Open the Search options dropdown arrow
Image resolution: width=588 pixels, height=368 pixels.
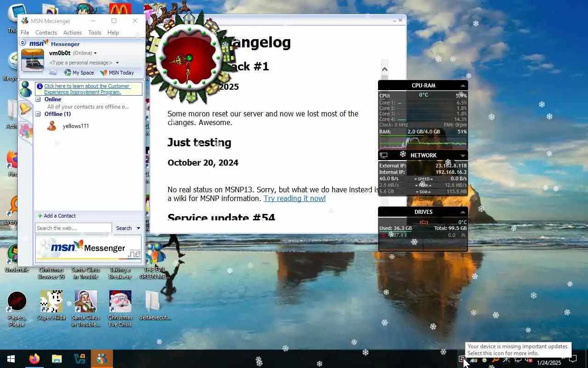point(138,228)
